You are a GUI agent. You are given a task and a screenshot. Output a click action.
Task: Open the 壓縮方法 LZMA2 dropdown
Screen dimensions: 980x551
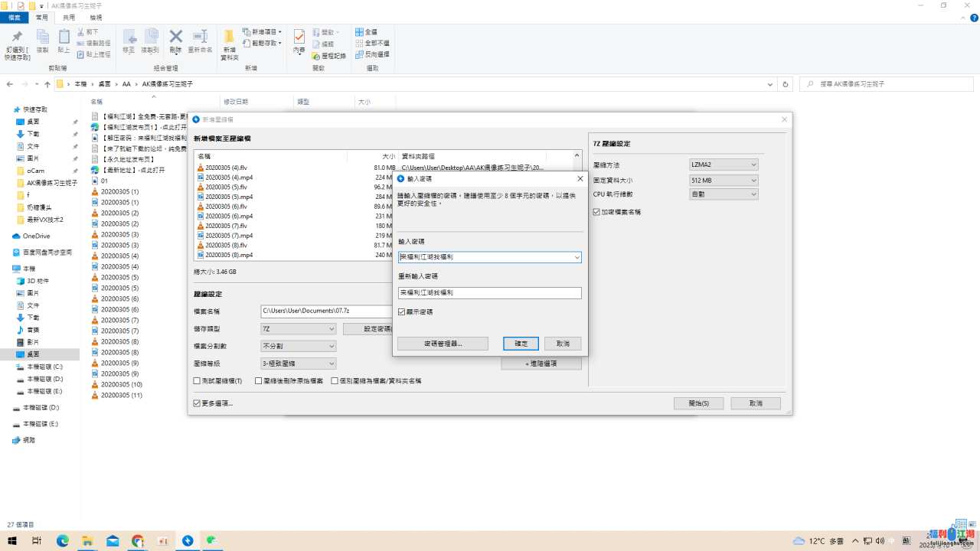point(724,165)
